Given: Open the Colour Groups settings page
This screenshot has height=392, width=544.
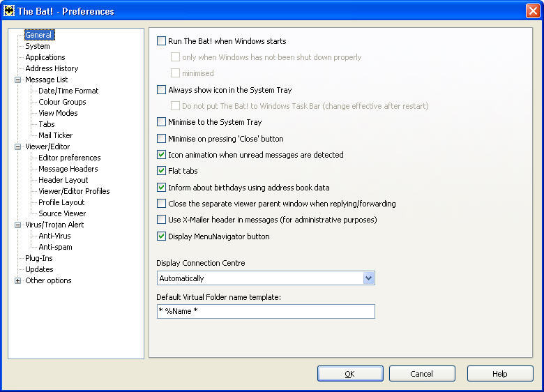Looking at the screenshot, I should 62,102.
